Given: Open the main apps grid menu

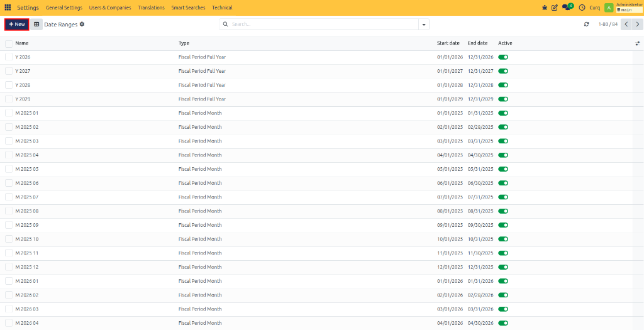Looking at the screenshot, I should (8, 8).
